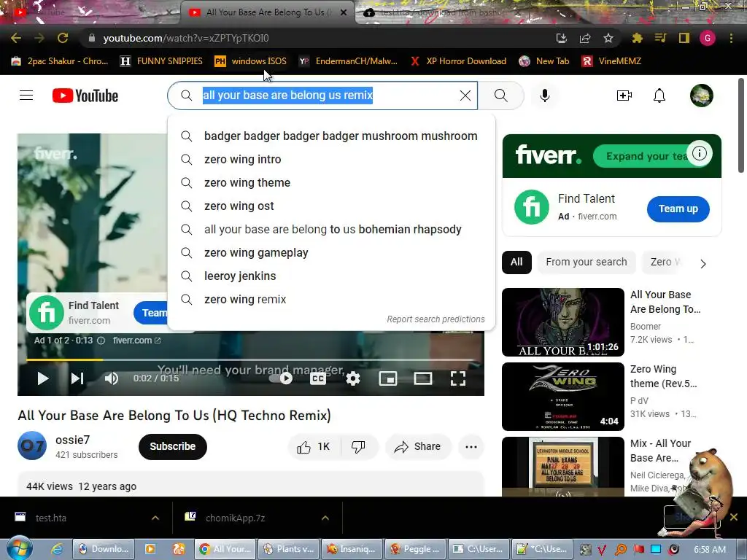The width and height of the screenshot is (747, 560).
Task: Open the media control playlist icon
Action: click(660, 38)
